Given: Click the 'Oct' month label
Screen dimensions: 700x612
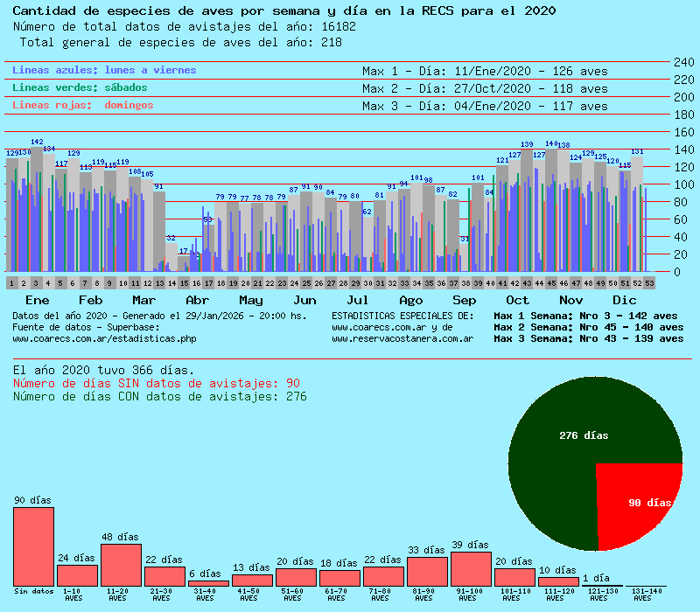Looking at the screenshot, I should pyautogui.click(x=517, y=300).
